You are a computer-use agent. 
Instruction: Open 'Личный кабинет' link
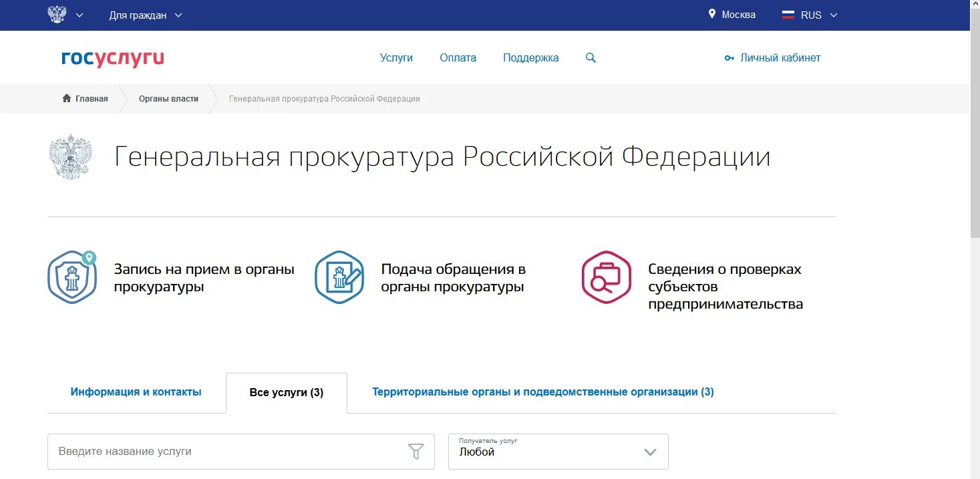[x=780, y=58]
